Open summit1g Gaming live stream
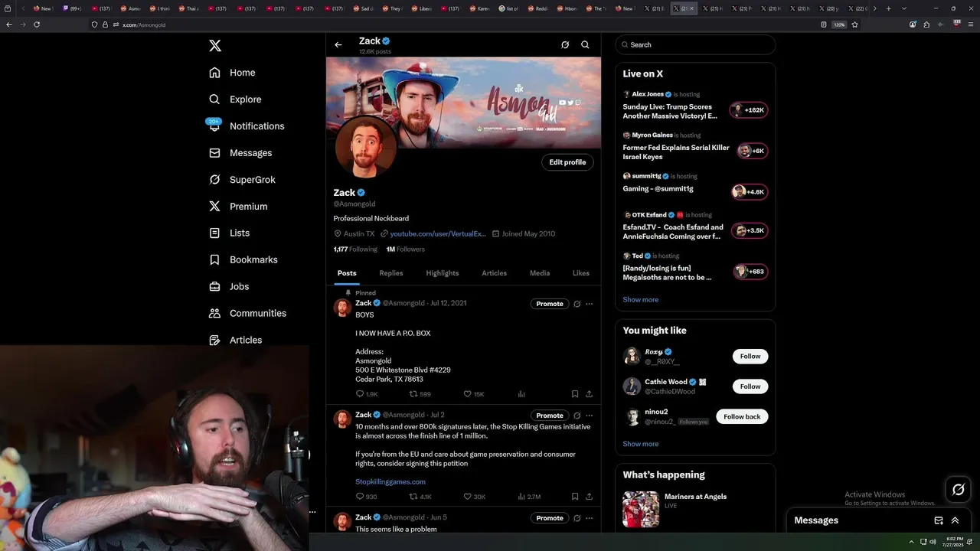The width and height of the screenshot is (980, 551). point(695,184)
